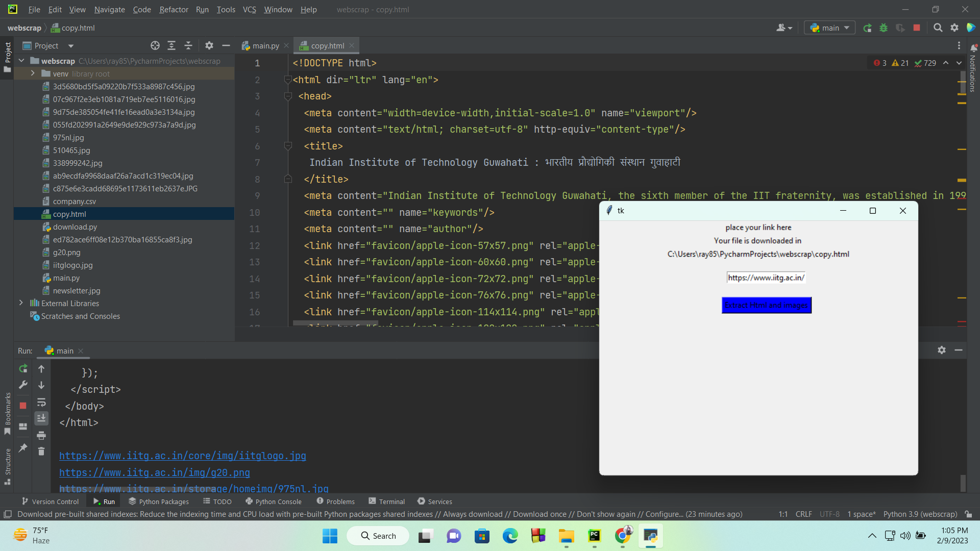Toggle file read-only lock in status bar

[x=968, y=514]
